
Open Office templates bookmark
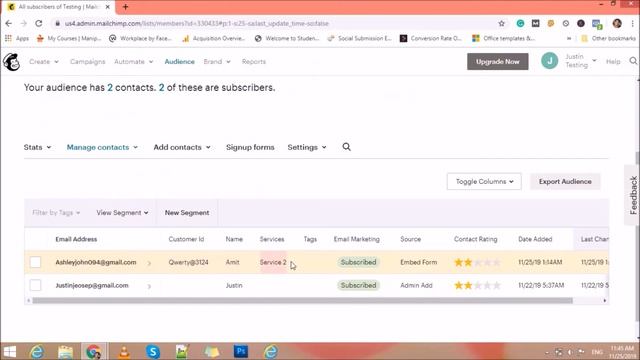(504, 38)
